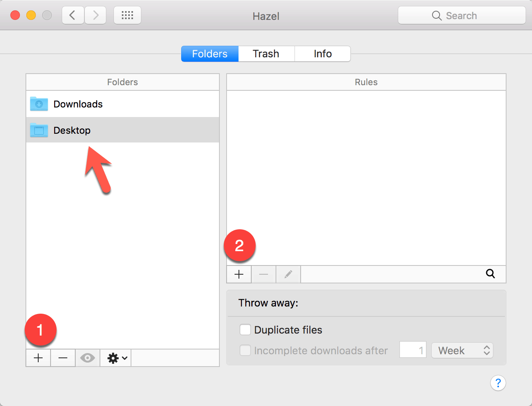Click the incomplete downloads number field
Image resolution: width=532 pixels, height=406 pixels.
(413, 350)
